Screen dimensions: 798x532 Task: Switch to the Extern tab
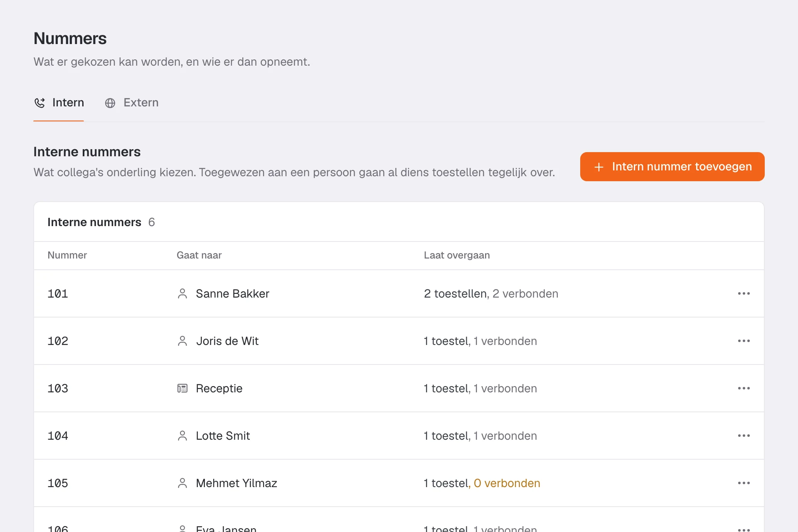pyautogui.click(x=131, y=103)
